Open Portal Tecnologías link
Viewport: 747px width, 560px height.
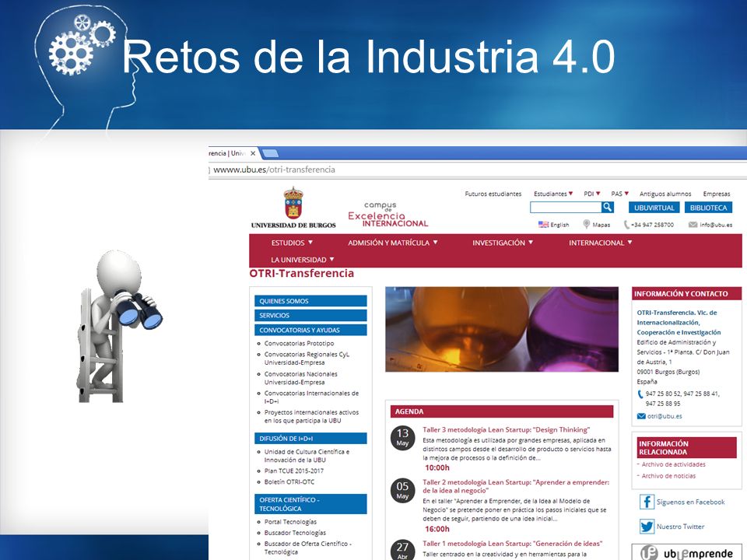pos(290,521)
